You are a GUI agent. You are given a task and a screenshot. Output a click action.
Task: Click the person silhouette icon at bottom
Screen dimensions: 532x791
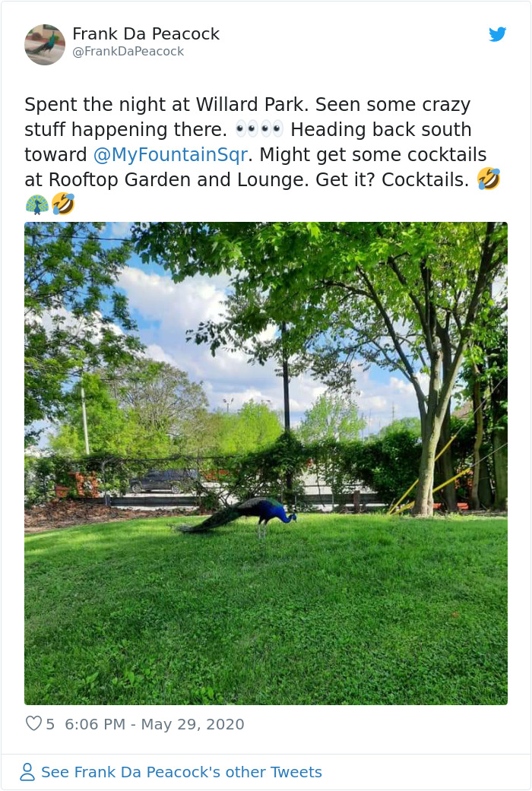(x=27, y=772)
